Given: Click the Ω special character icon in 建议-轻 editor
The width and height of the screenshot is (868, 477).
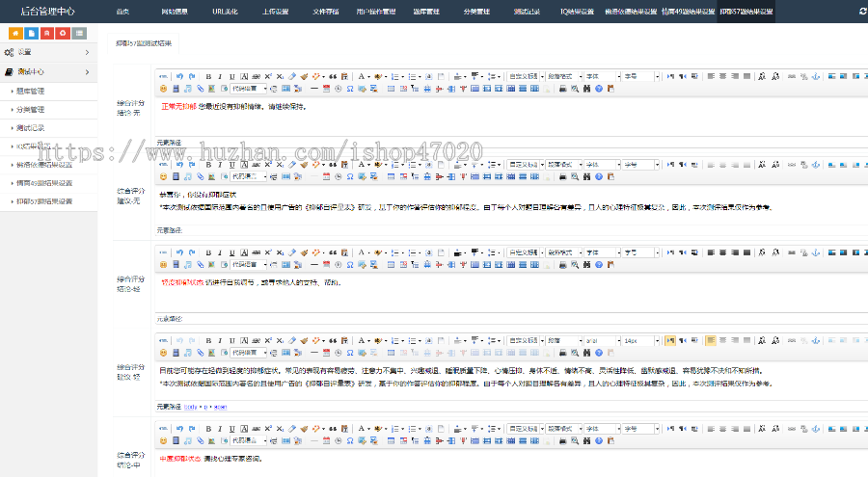Looking at the screenshot, I should [350, 353].
